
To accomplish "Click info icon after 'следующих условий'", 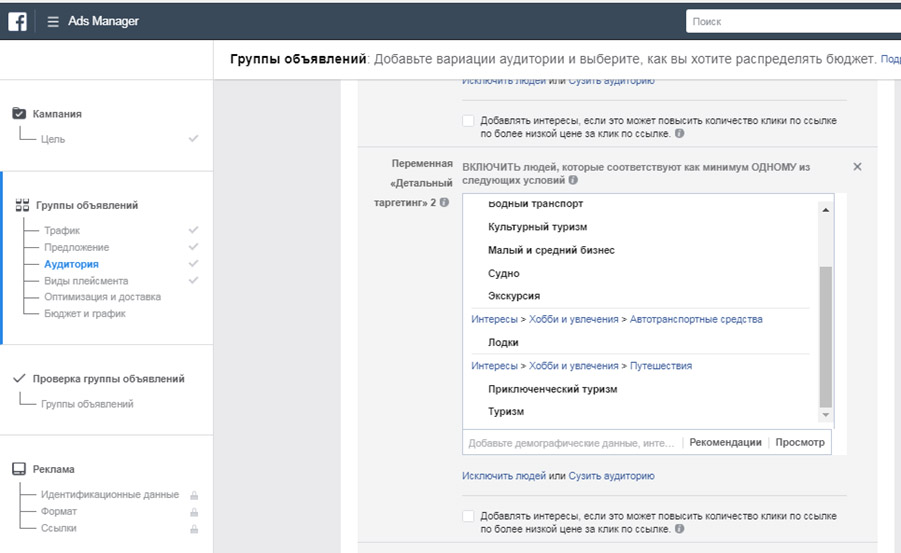I will click(573, 180).
